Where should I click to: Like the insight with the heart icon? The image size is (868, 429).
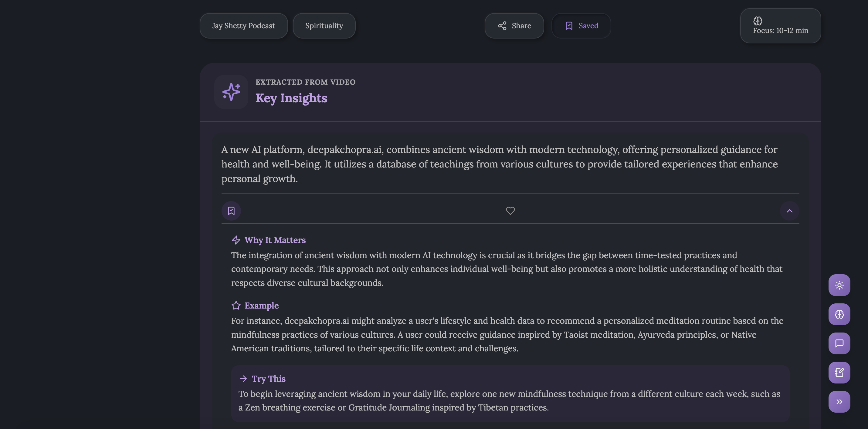(510, 211)
